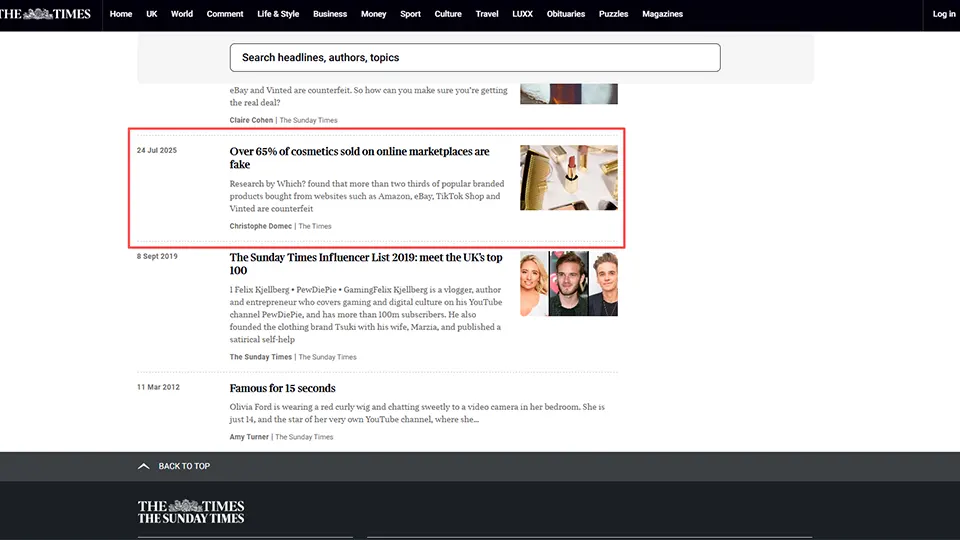Viewport: 960px width, 540px height.
Task: Click the footer Times Sunday Times logo
Action: pos(191,512)
